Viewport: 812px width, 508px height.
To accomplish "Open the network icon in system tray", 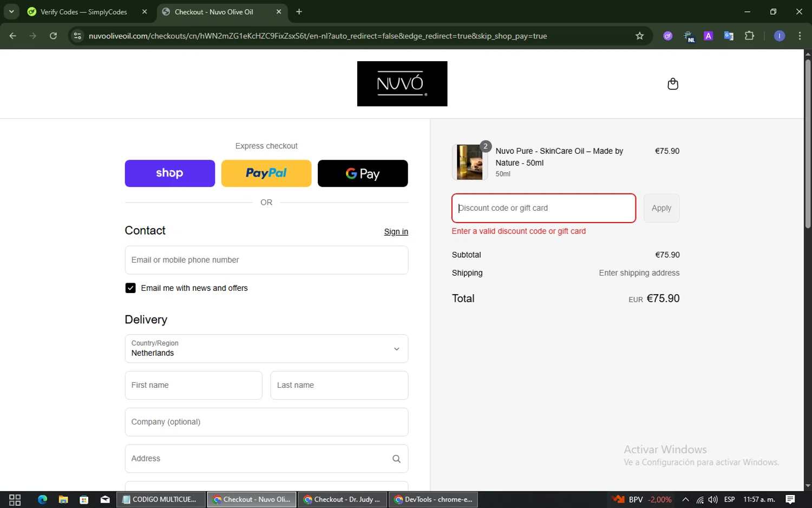I will pyautogui.click(x=700, y=500).
